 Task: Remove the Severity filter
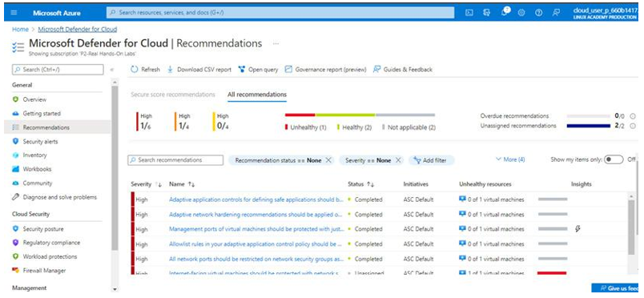click(397, 160)
